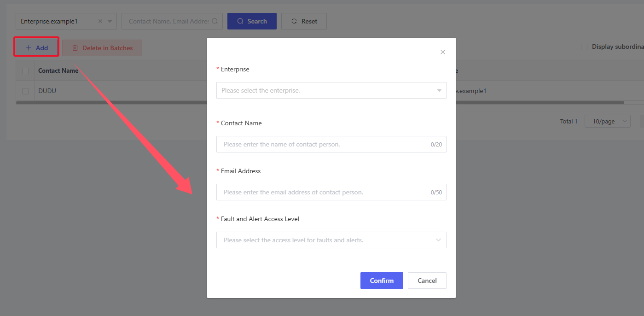The image size is (644, 316).
Task: Click the contact search box in the toolbar
Action: [172, 21]
